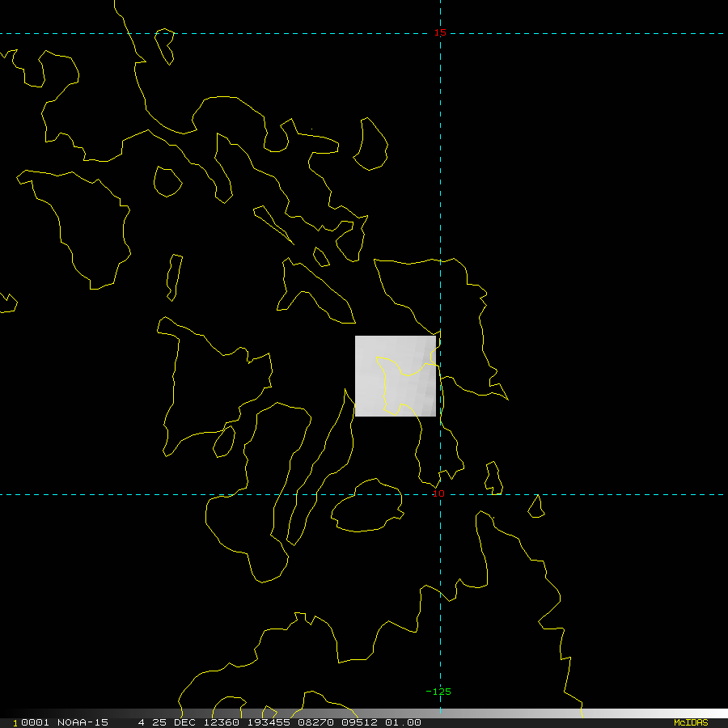Click the green -125 longitude label

pos(438,692)
